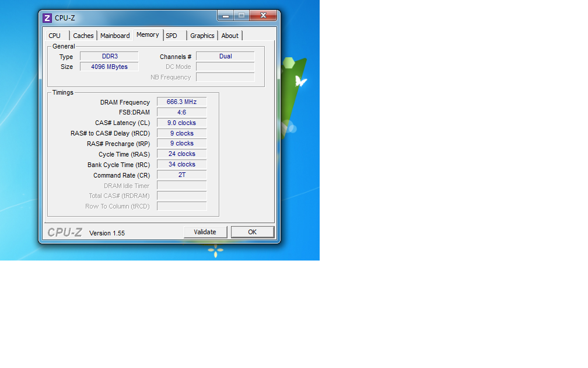Screen dimensions: 588x368
Task: Click the CAS# Latency (CL) label
Action: tap(123, 123)
